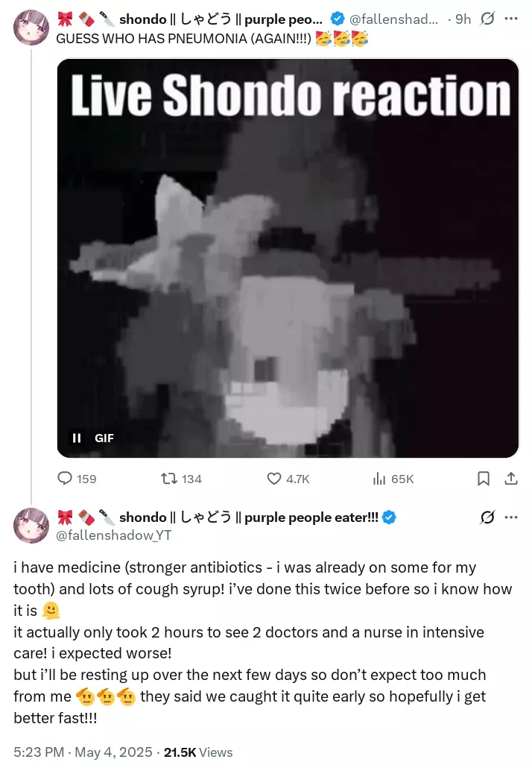View analytics showing 65K views

[393, 479]
